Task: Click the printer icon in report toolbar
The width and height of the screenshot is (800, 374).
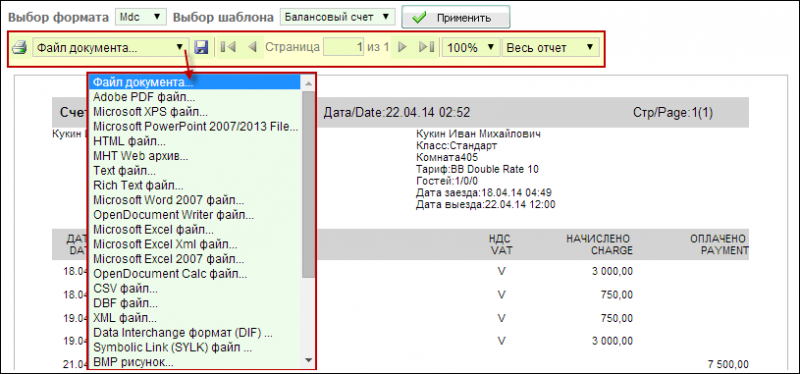Action: click(x=19, y=47)
